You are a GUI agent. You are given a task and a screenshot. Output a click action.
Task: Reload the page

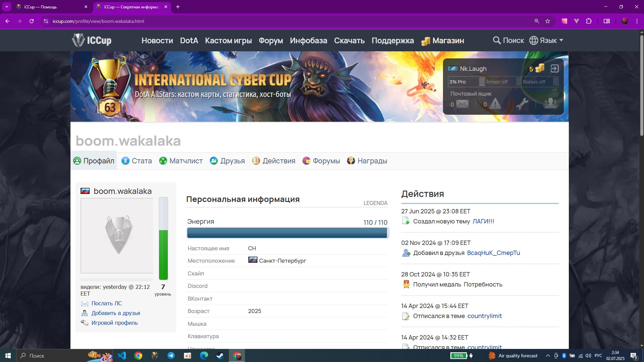click(x=32, y=21)
